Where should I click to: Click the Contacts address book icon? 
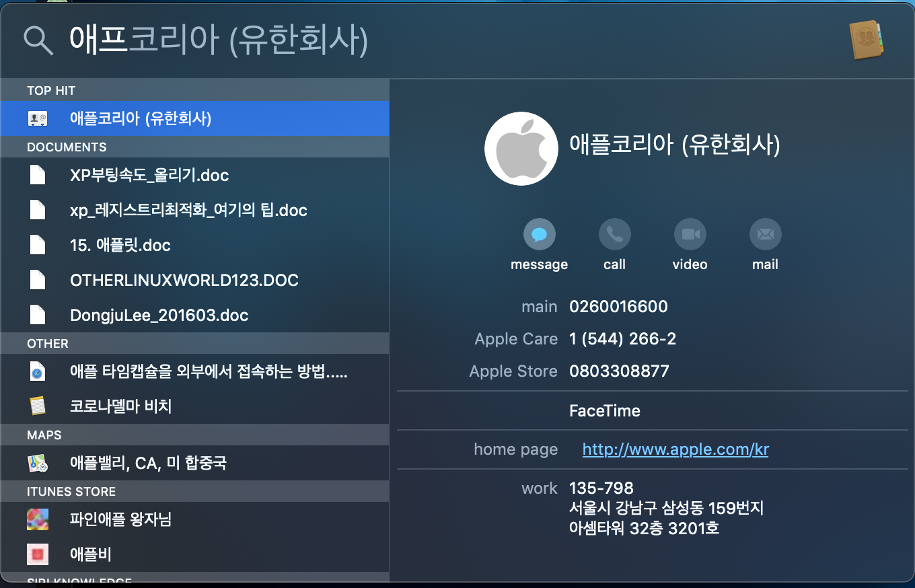[866, 40]
